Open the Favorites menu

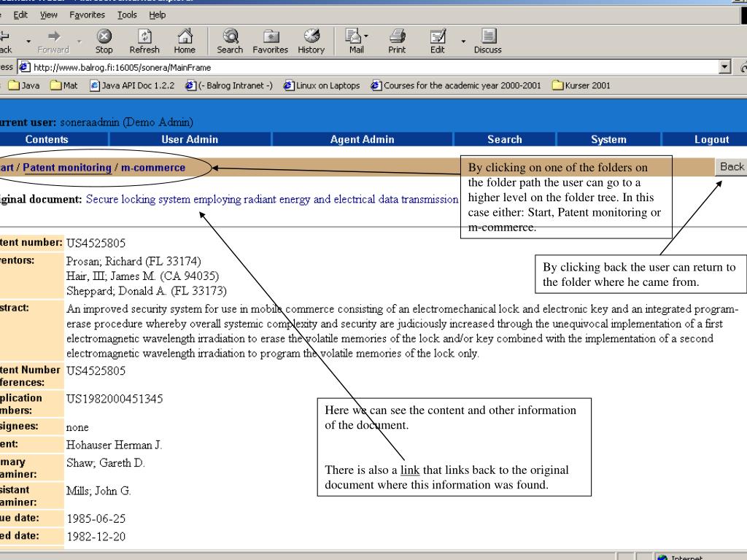point(88,15)
